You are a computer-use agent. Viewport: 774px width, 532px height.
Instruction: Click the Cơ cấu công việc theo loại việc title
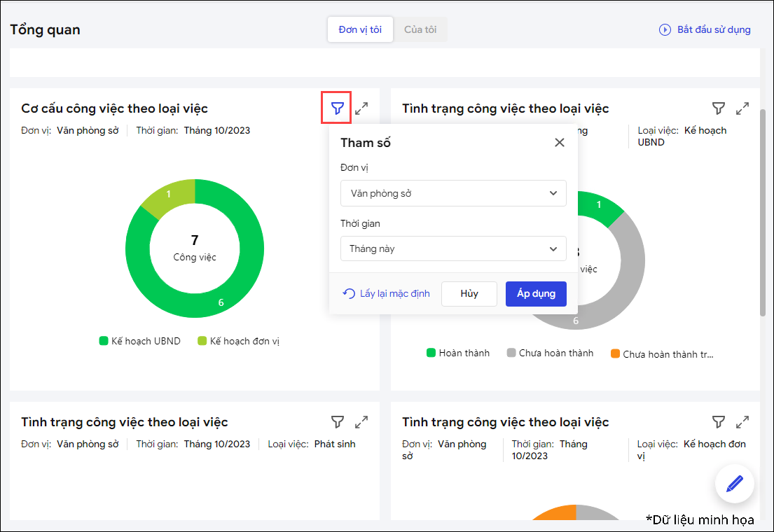click(x=114, y=108)
